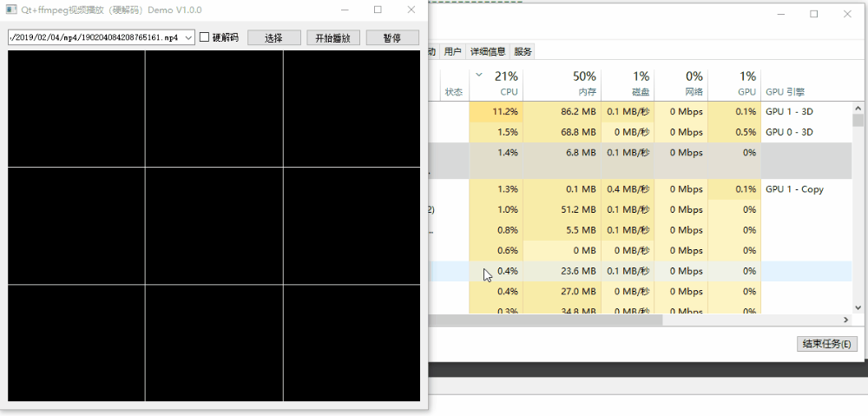Screen dimensions: 868x416
Task: Select the bottom-middle video pane
Action: [x=214, y=343]
